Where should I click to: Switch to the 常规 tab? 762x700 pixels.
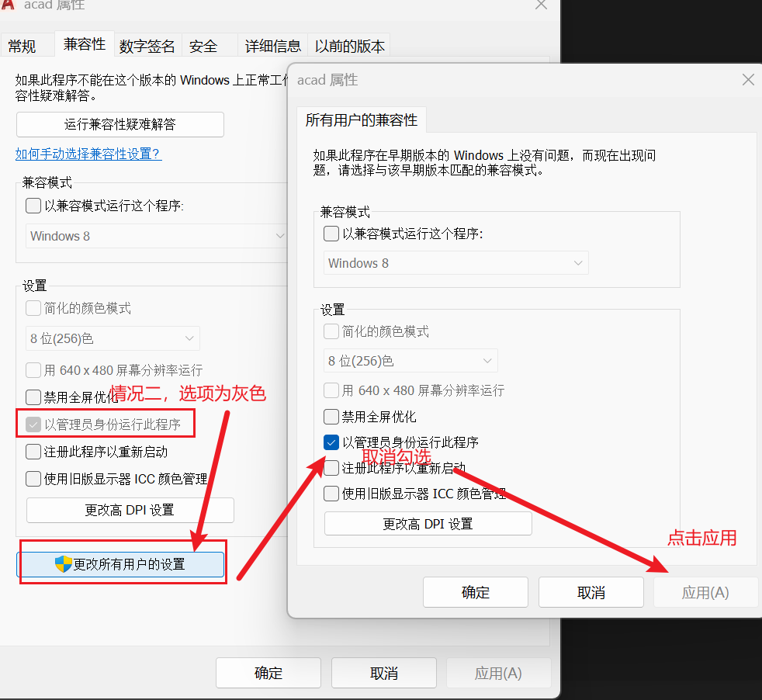tap(23, 47)
